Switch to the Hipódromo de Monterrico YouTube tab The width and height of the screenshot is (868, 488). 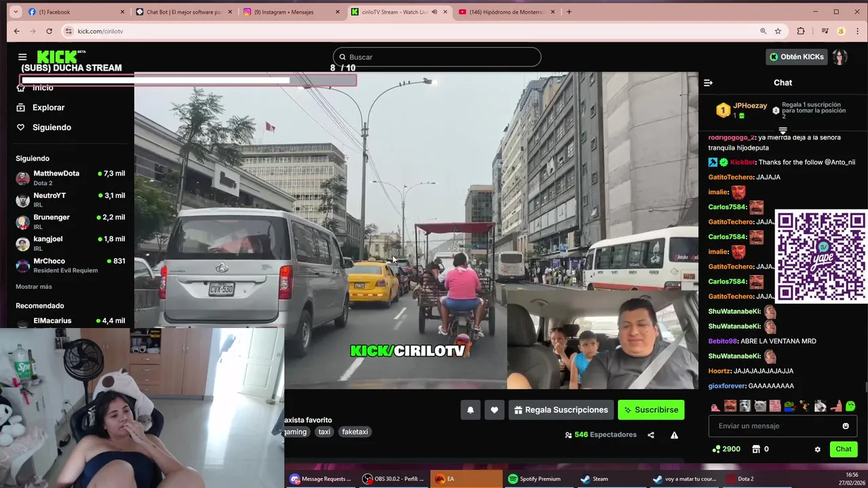pyautogui.click(x=507, y=12)
